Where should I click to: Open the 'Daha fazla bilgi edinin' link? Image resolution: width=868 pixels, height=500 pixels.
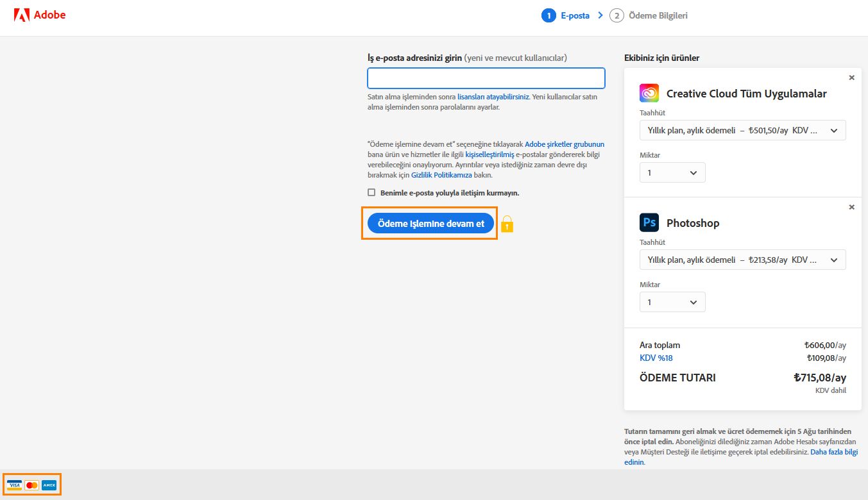point(741,457)
